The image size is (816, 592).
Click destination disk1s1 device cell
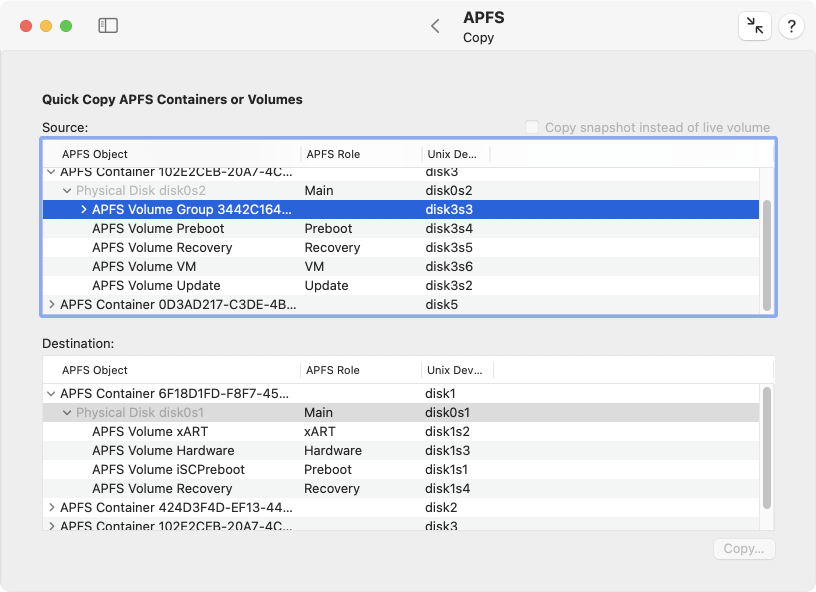pyautogui.click(x=446, y=469)
